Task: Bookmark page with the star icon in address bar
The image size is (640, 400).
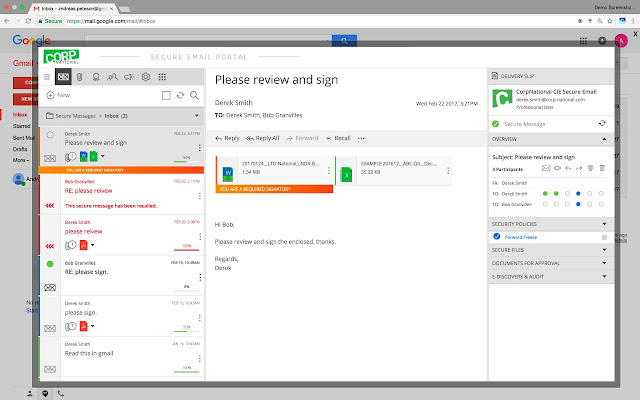Action: (610, 21)
